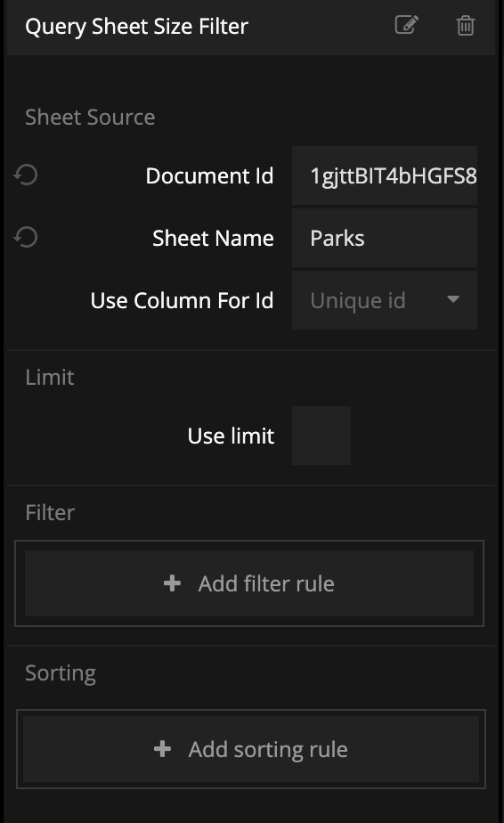Click the Document Id input field

(x=385, y=175)
